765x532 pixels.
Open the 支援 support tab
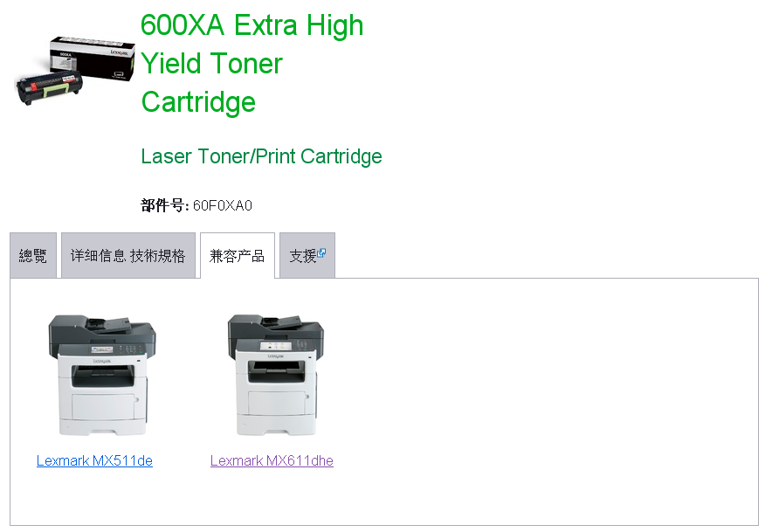(307, 255)
